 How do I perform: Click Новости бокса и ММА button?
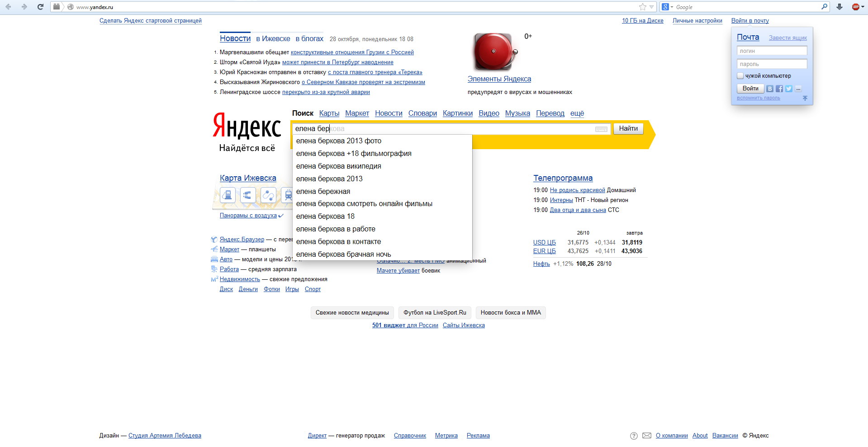[x=511, y=313]
